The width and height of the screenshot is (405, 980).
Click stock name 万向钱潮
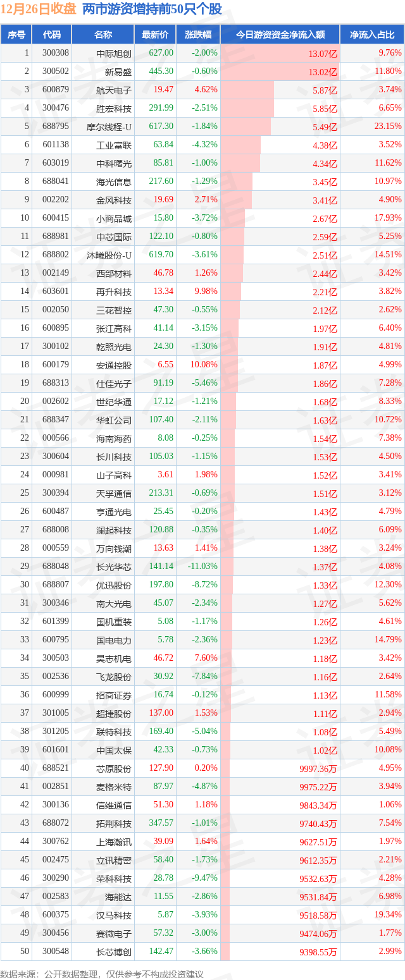tap(114, 548)
